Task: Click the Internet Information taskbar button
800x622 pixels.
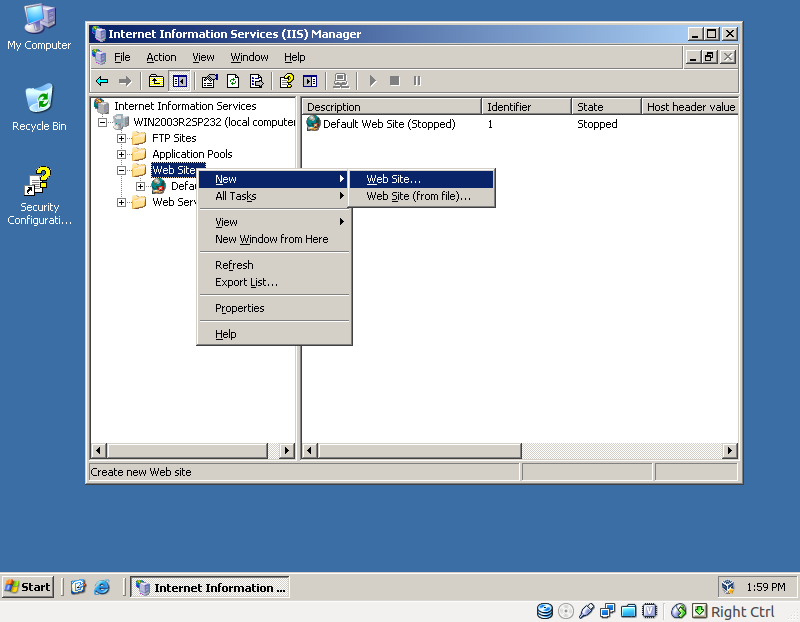Action: (210, 587)
